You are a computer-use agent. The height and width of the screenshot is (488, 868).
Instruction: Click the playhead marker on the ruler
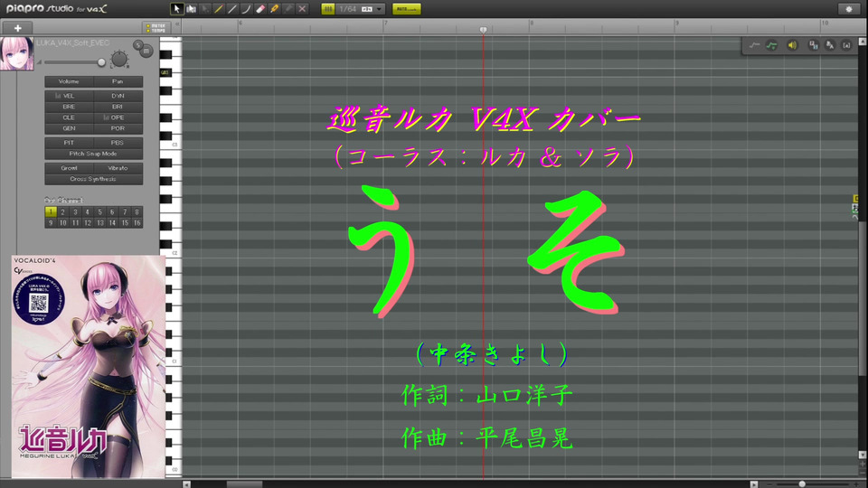[483, 30]
